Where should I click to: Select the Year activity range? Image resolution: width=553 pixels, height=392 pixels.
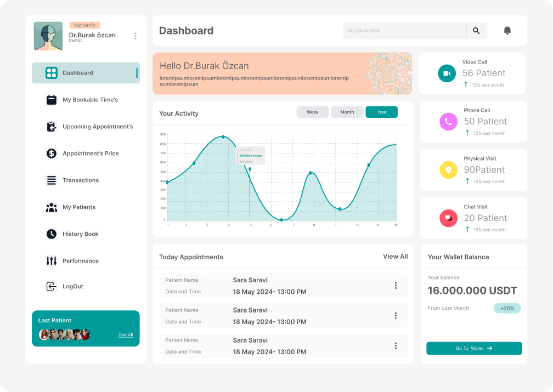click(x=381, y=112)
